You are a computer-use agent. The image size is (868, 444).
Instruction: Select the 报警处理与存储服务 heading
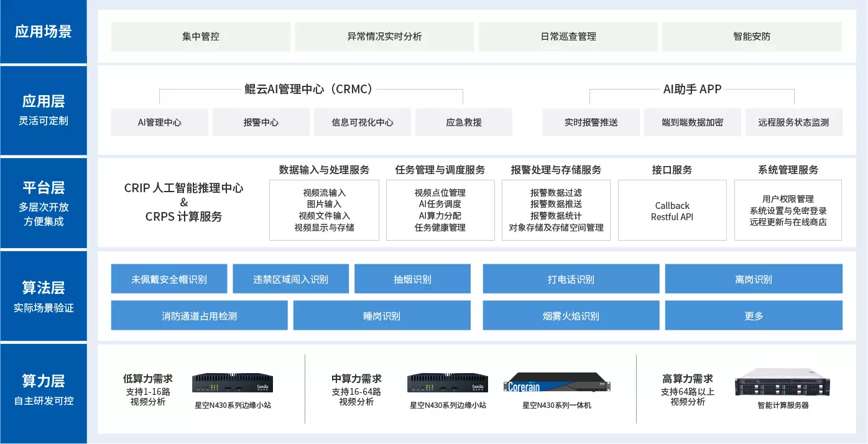coord(556,170)
